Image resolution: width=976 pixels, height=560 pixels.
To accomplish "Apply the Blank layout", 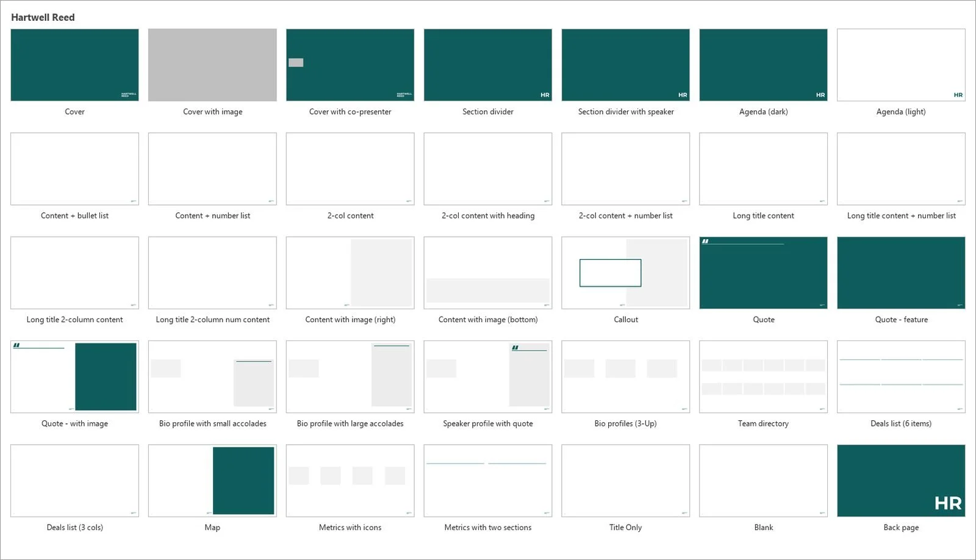I will pyautogui.click(x=764, y=481).
